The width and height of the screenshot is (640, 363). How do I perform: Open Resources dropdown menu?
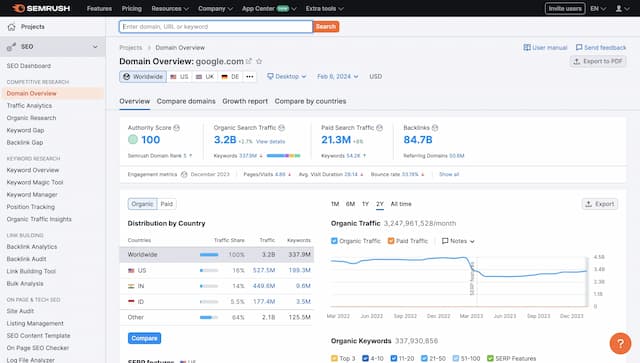(170, 8)
